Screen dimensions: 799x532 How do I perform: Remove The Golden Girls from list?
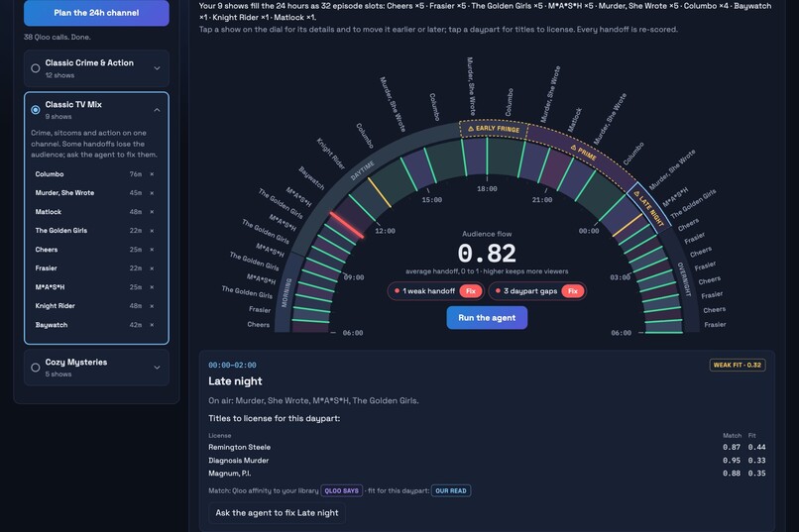(152, 231)
